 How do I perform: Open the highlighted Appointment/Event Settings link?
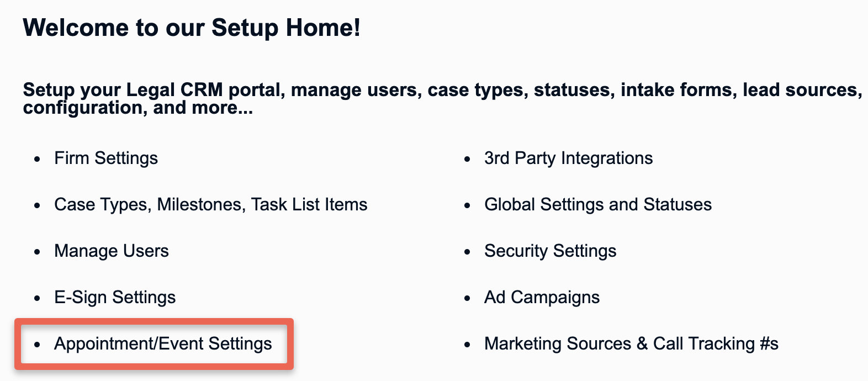pyautogui.click(x=163, y=344)
